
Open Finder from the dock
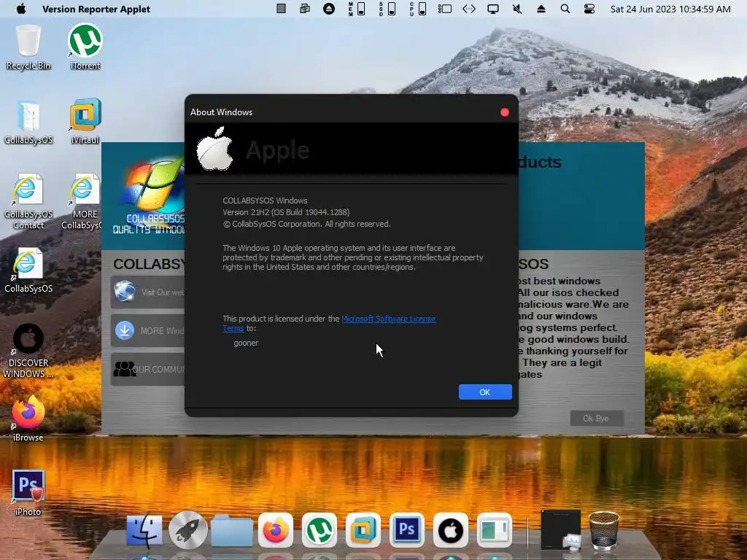coord(144,530)
